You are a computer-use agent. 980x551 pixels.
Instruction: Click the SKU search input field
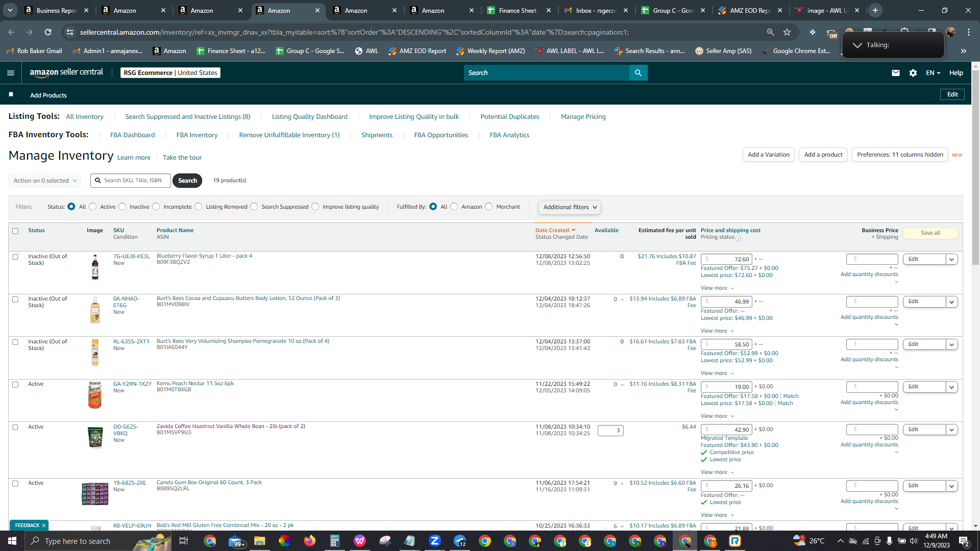[x=131, y=181]
